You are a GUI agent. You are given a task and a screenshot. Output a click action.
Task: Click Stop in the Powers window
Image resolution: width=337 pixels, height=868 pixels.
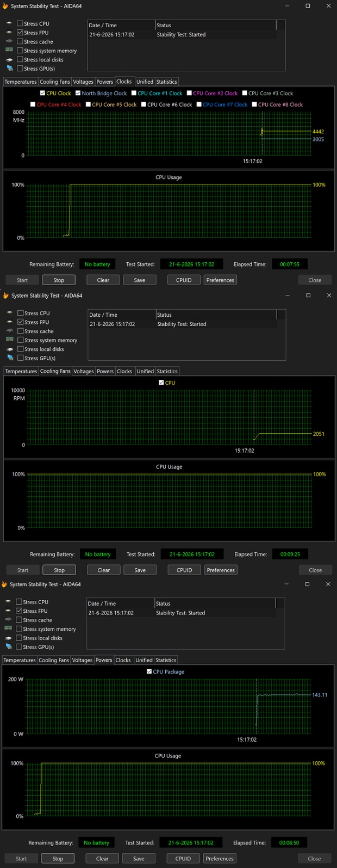point(58,859)
